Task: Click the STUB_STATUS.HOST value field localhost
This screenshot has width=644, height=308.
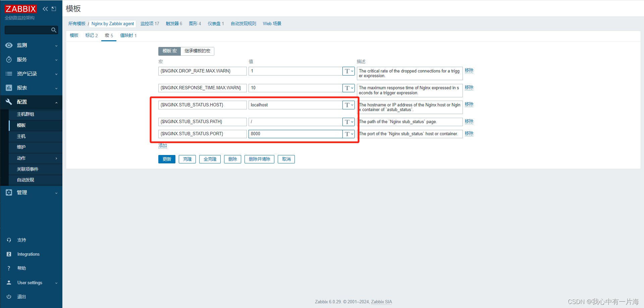Action: click(x=295, y=105)
